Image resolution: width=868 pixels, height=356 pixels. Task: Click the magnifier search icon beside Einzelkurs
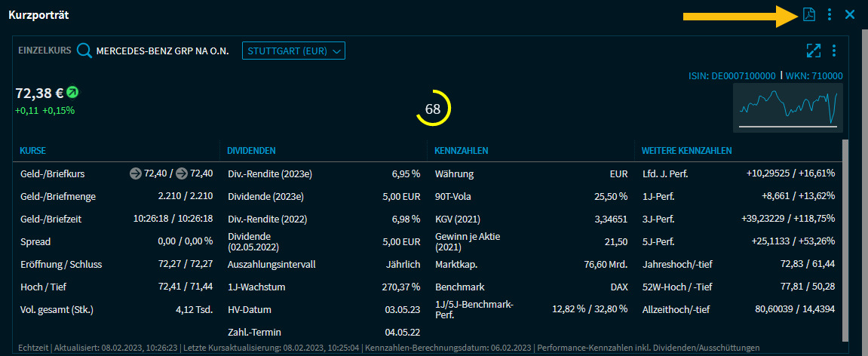pos(84,51)
